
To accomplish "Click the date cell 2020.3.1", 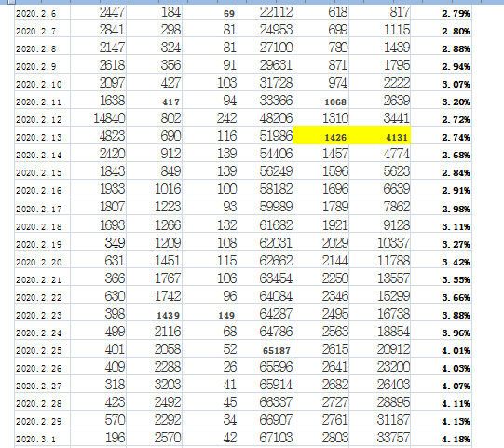I will pos(42,437).
